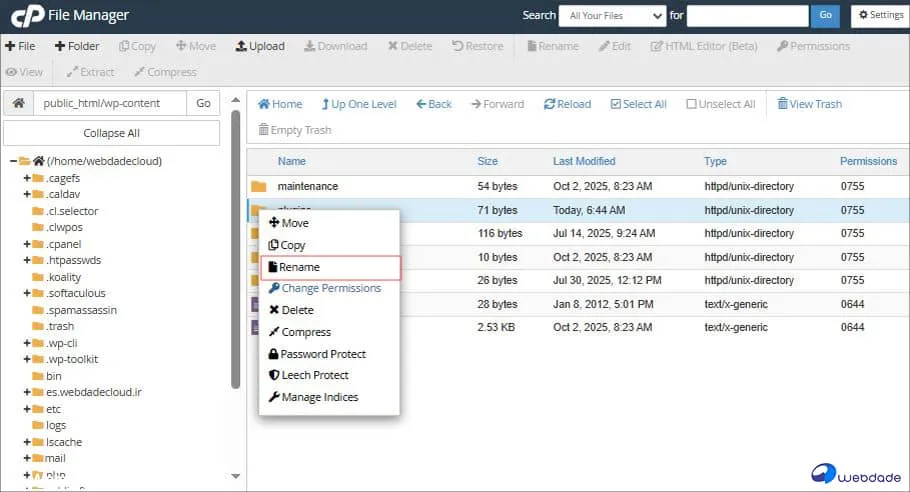Screen dimensions: 910x492
Task: Choose Rename from the context menu
Action: point(299,267)
